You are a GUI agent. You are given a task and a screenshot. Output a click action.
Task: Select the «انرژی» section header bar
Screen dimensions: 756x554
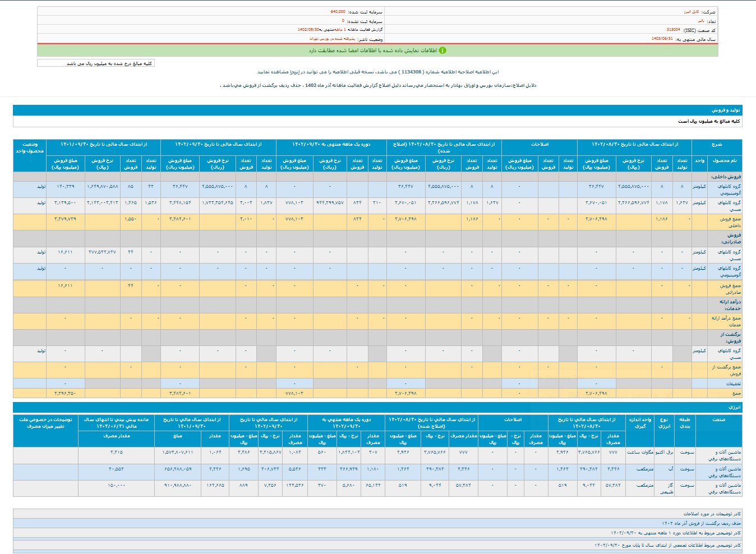click(x=734, y=407)
